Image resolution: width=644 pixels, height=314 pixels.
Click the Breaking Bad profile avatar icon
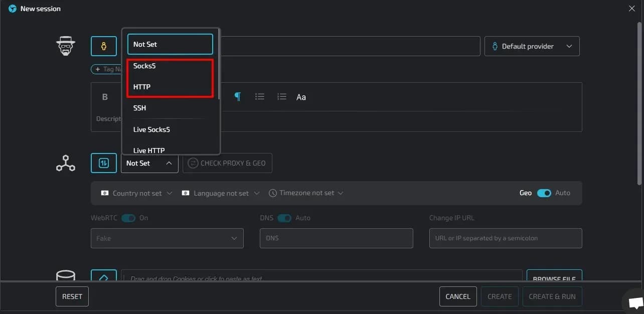65,46
